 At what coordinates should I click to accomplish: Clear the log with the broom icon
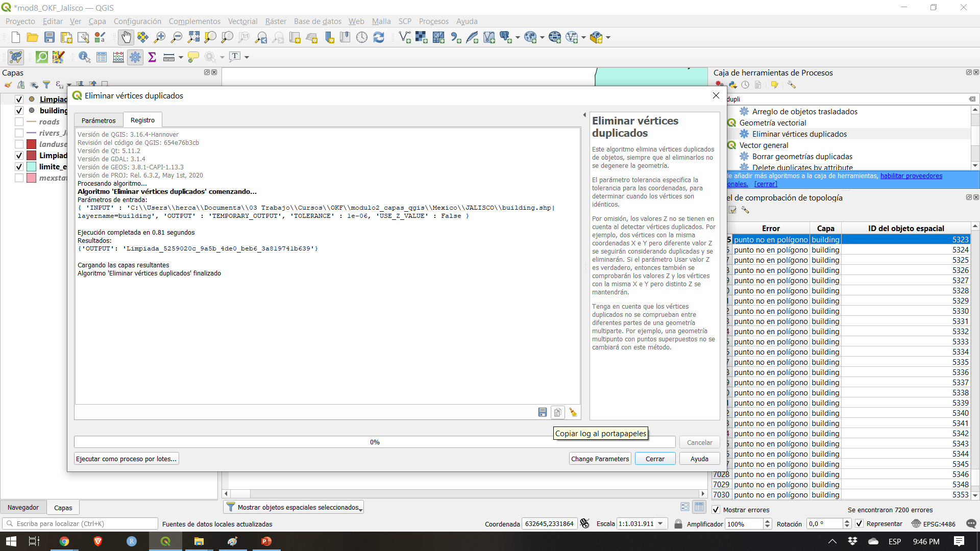click(x=573, y=412)
